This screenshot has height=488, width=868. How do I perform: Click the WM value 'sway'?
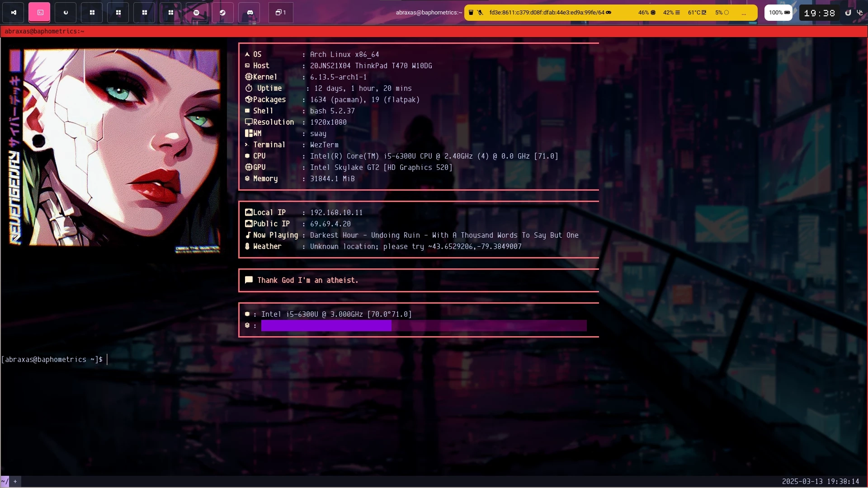pyautogui.click(x=318, y=134)
